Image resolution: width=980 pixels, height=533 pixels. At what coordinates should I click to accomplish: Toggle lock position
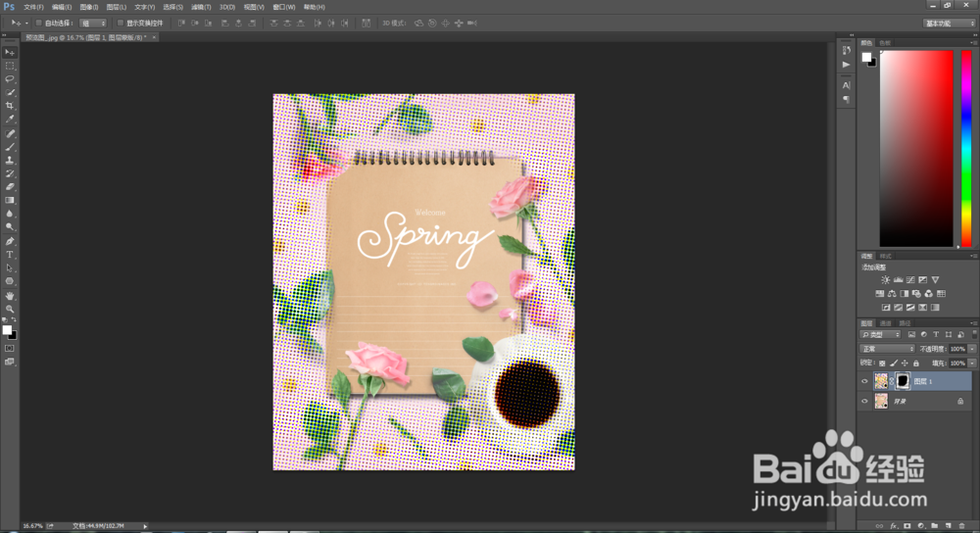pyautogui.click(x=905, y=363)
